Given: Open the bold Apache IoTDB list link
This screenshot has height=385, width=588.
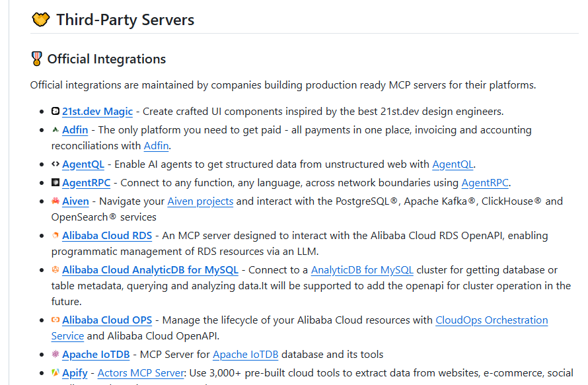Looking at the screenshot, I should [96, 354].
